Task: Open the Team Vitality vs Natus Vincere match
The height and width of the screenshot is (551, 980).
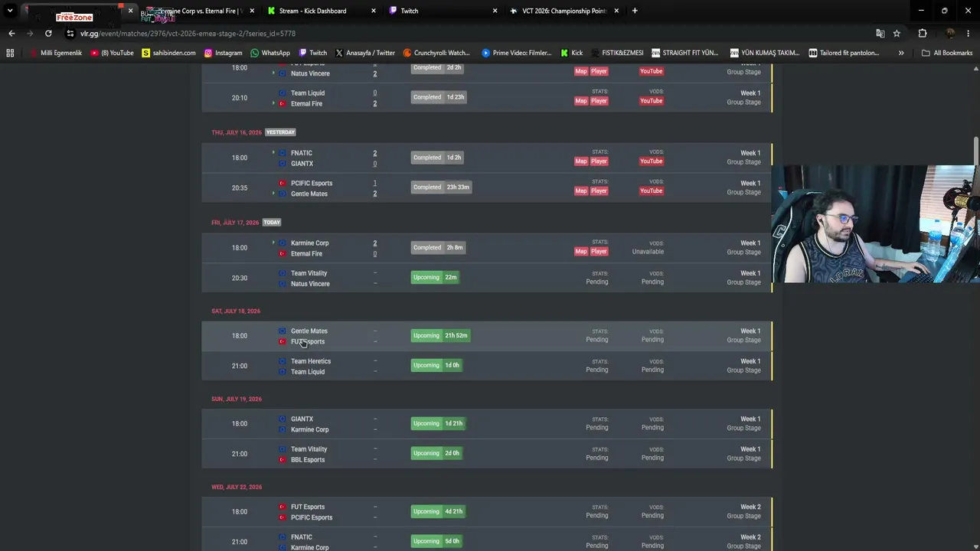Action: pos(487,278)
